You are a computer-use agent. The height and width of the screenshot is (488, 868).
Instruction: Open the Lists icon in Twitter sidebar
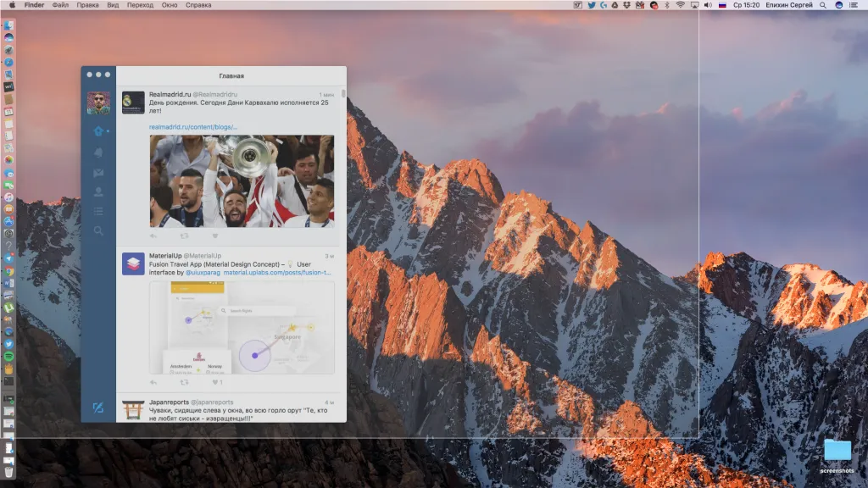tap(98, 211)
